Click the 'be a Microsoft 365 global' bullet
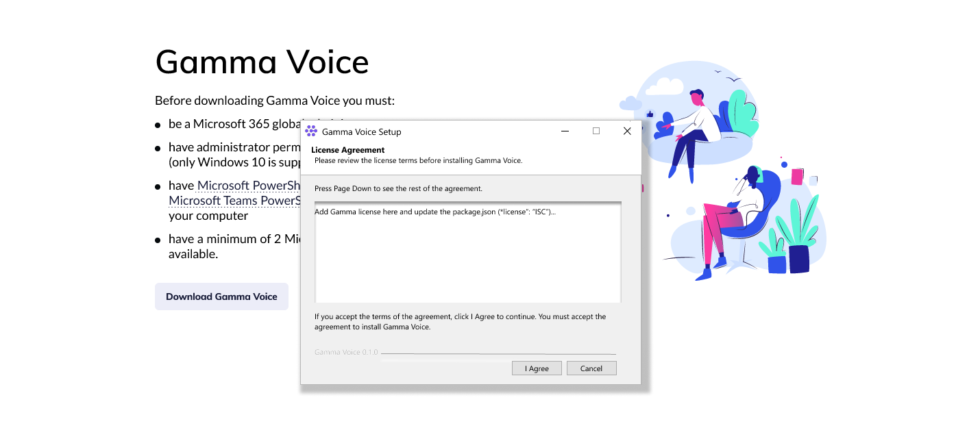Screen dimensions: 980x428 coord(234,124)
